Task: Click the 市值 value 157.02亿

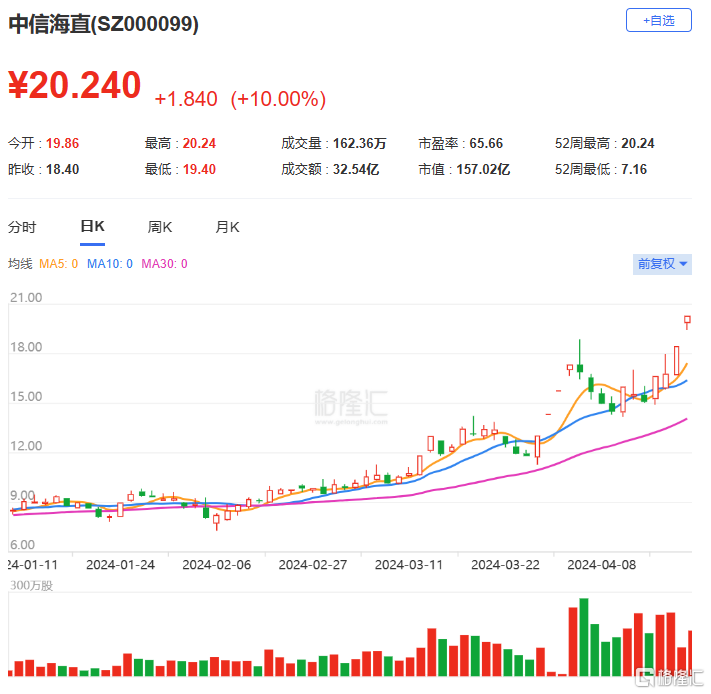Action: tap(483, 170)
